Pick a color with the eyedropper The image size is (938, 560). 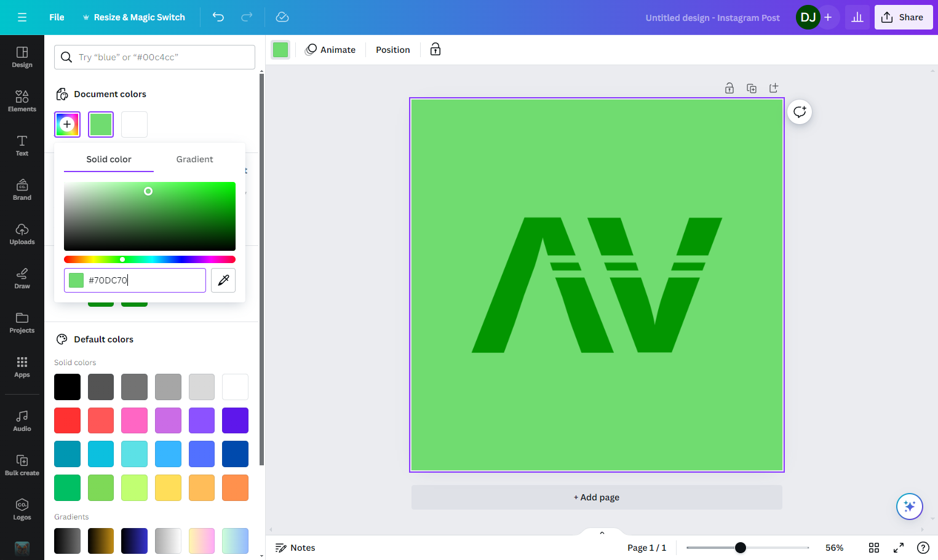(x=223, y=280)
